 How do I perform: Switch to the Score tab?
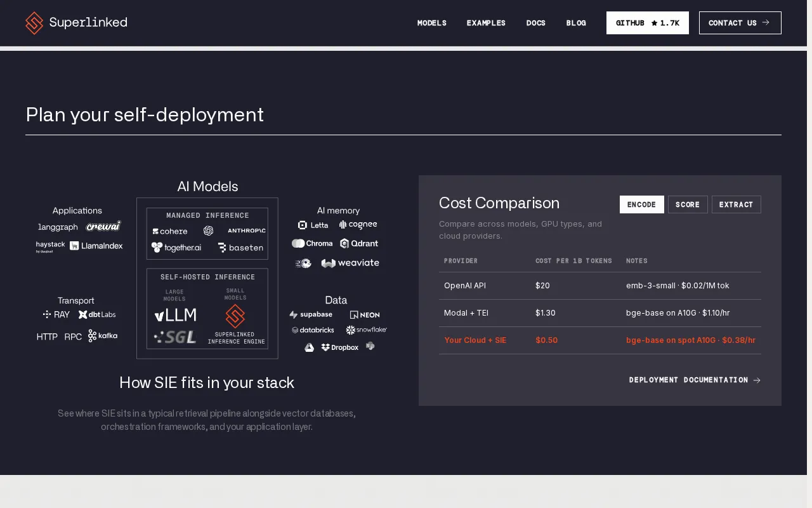pyautogui.click(x=688, y=204)
